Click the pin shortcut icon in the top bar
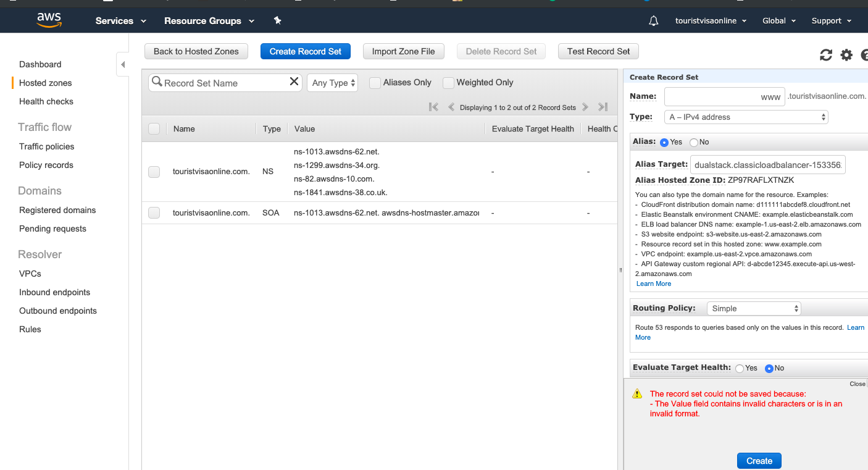868x470 pixels. pos(278,20)
